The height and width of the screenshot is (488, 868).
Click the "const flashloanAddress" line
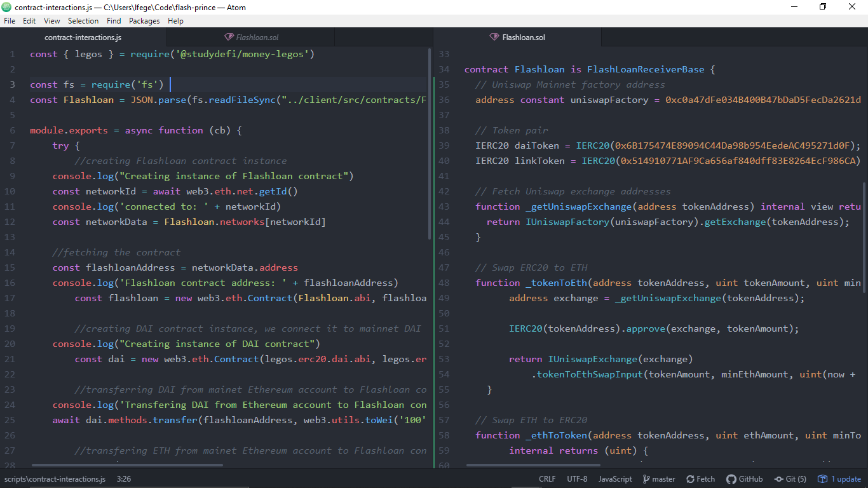tap(175, 268)
